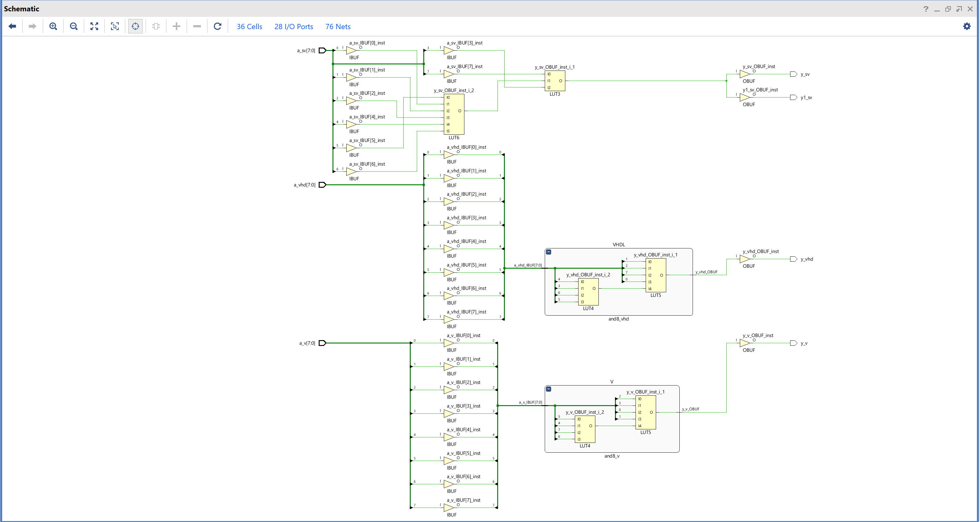Activate the select area tool
This screenshot has height=522, width=980.
[115, 26]
